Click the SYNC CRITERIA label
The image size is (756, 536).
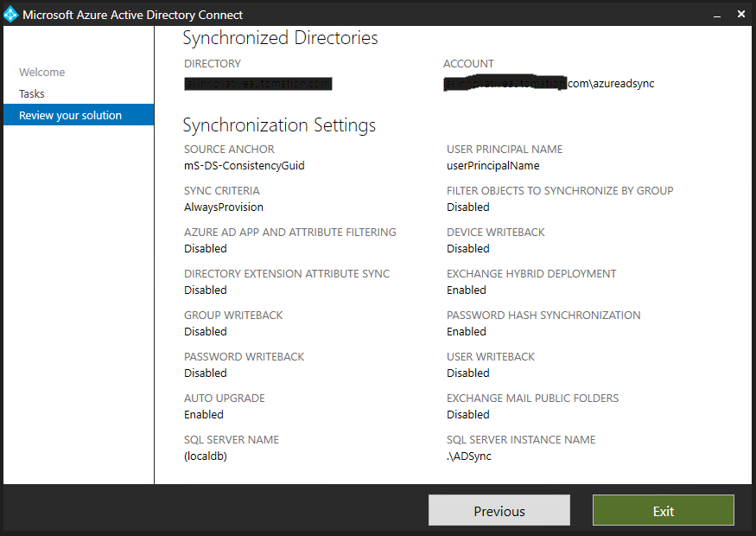(222, 190)
